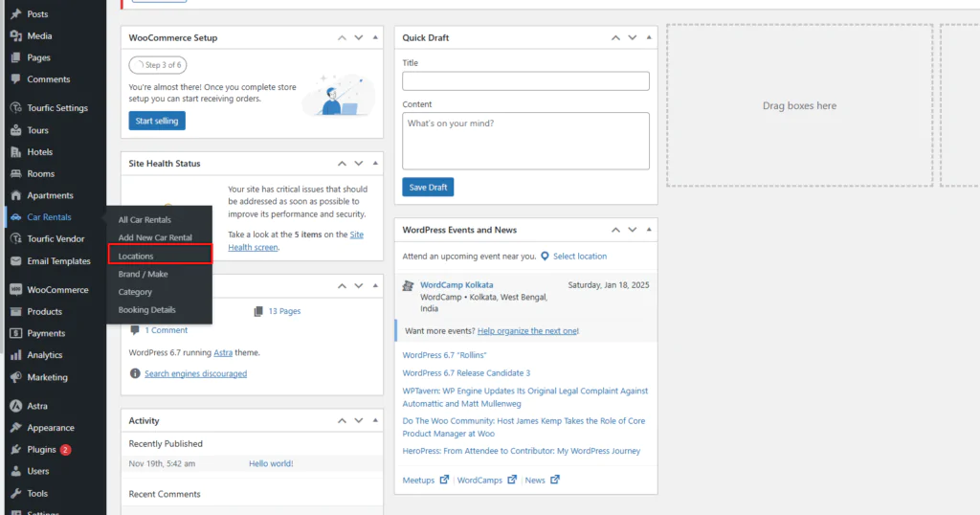Open the Meetups external link
Image resolution: width=980 pixels, height=515 pixels.
click(x=425, y=480)
